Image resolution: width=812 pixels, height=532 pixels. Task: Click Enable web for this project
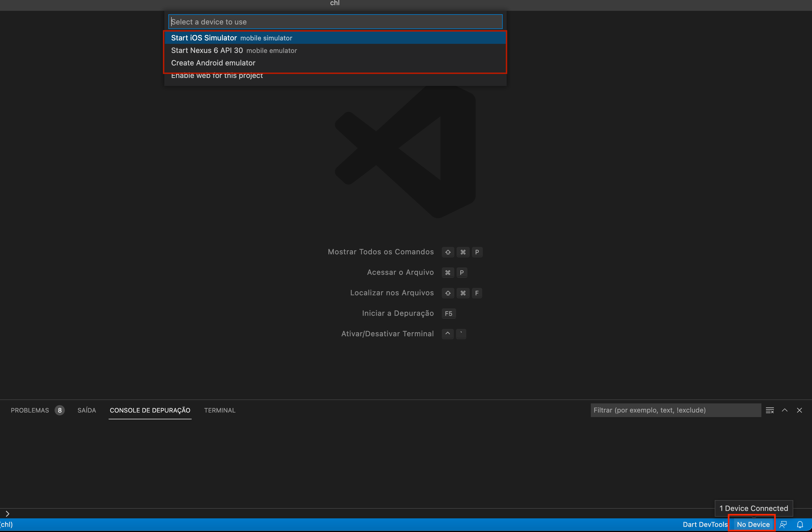pos(217,75)
